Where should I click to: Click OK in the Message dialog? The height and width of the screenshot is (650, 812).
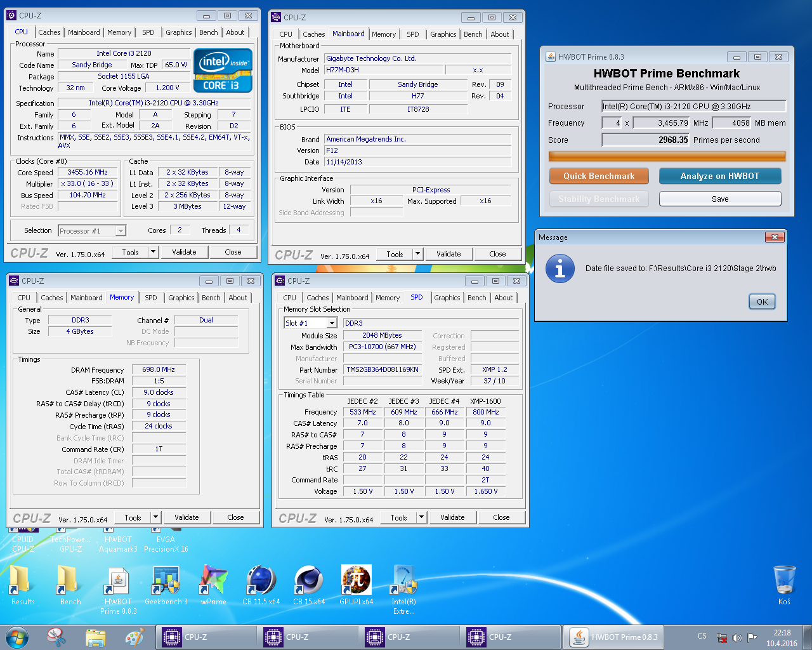tap(762, 302)
